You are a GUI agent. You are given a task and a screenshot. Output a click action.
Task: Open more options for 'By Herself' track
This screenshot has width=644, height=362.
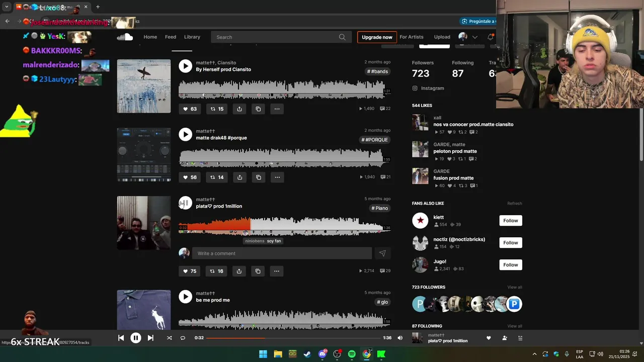click(277, 109)
